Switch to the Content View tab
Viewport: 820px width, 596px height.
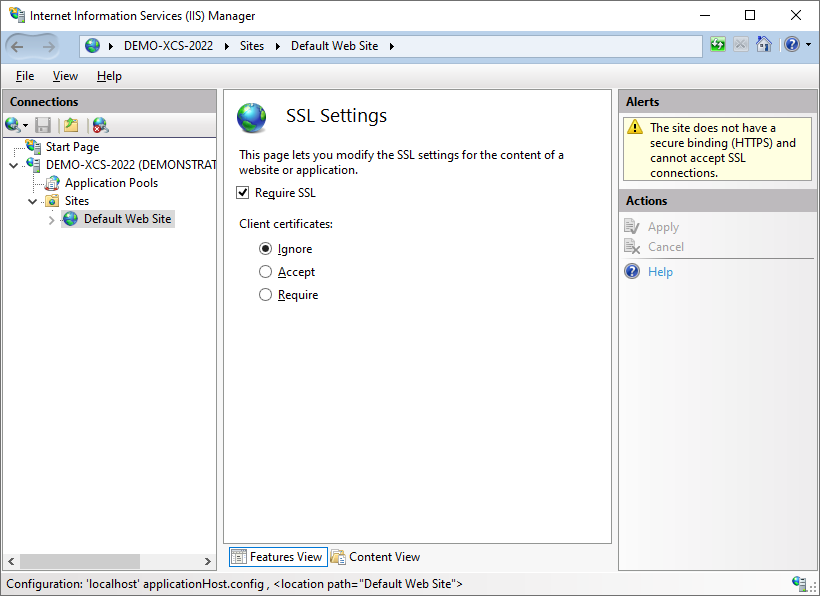(376, 557)
